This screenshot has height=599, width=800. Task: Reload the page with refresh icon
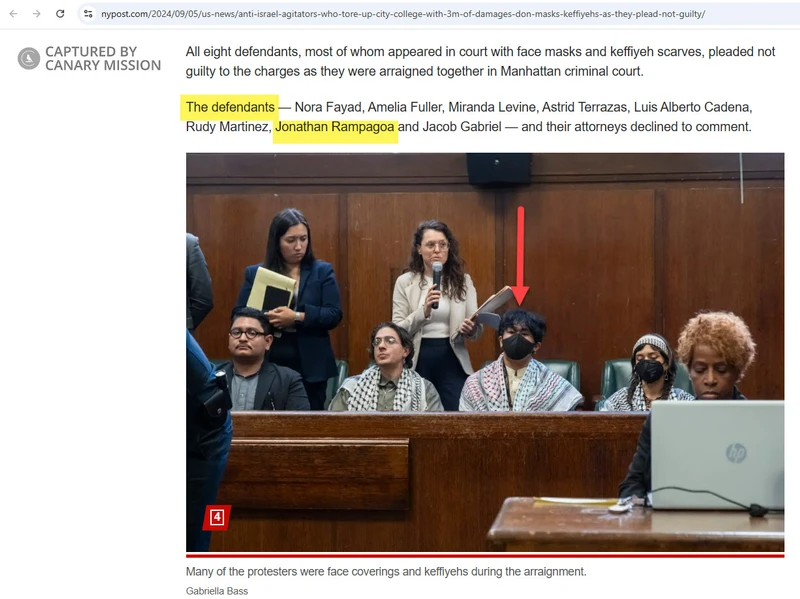[x=60, y=14]
